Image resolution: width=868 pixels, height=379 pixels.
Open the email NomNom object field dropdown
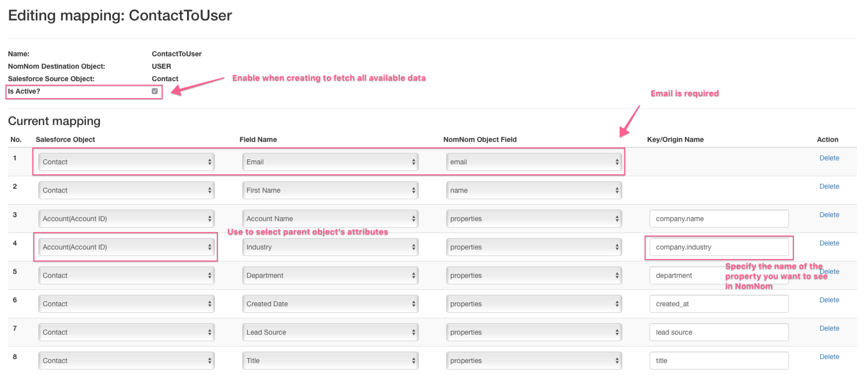[534, 162]
